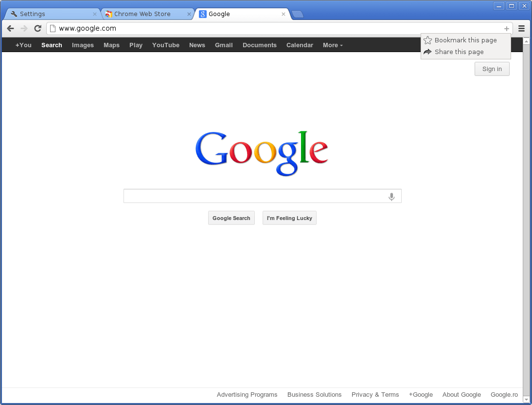Click the star icon beside Bookmark
The image size is (532, 405).
click(428, 40)
